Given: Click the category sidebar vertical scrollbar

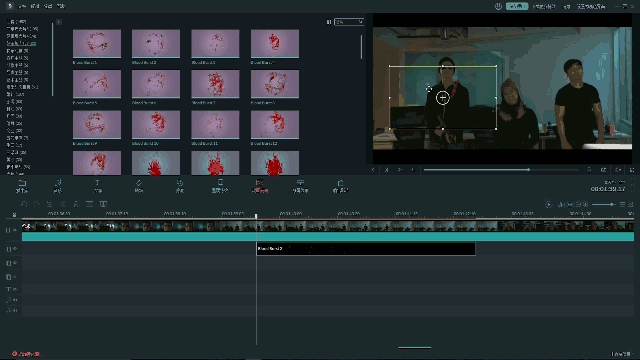Looking at the screenshot, I should click(x=53, y=60).
